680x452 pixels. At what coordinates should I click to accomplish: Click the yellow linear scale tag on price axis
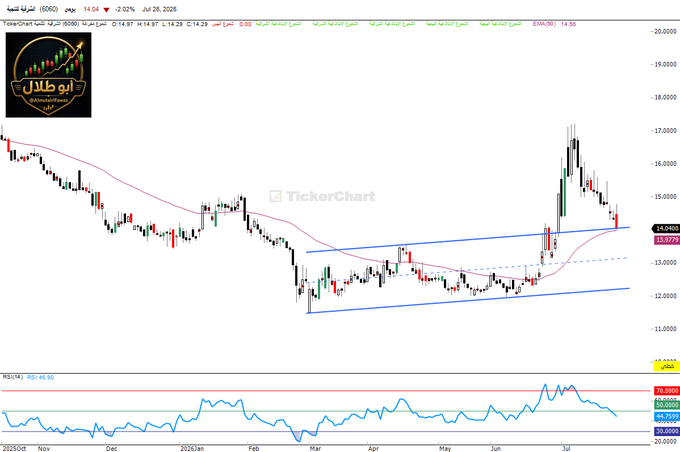point(666,367)
